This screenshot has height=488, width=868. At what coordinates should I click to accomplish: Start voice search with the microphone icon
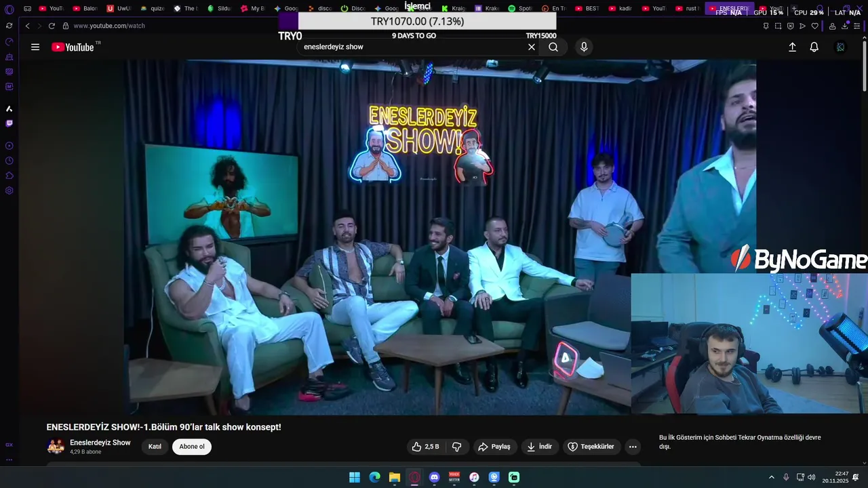click(x=584, y=47)
